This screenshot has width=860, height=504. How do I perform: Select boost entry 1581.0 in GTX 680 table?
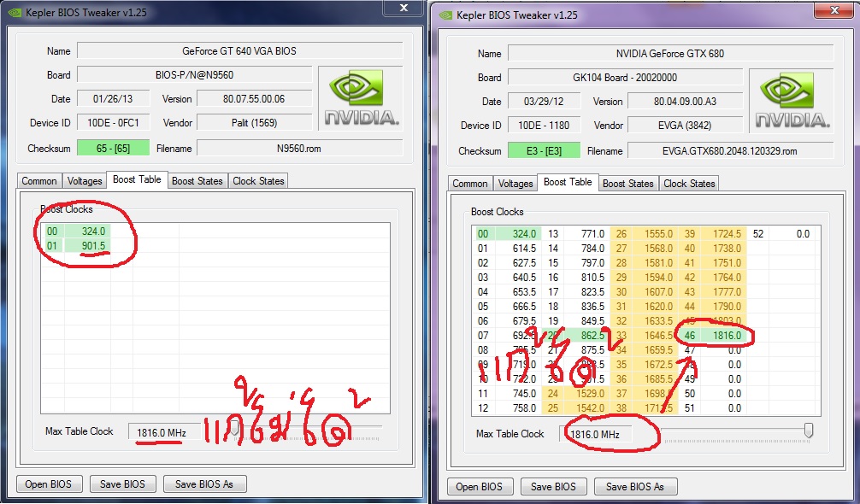coord(656,263)
